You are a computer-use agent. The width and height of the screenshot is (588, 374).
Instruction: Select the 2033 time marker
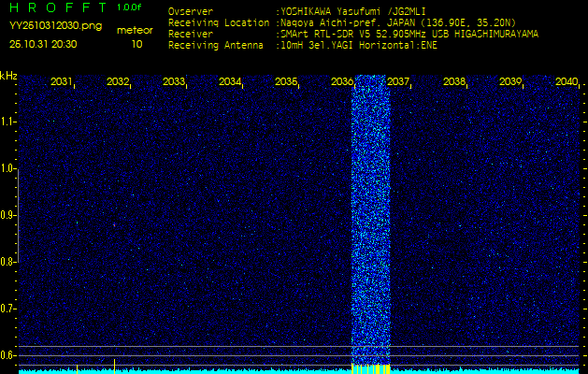tap(174, 82)
